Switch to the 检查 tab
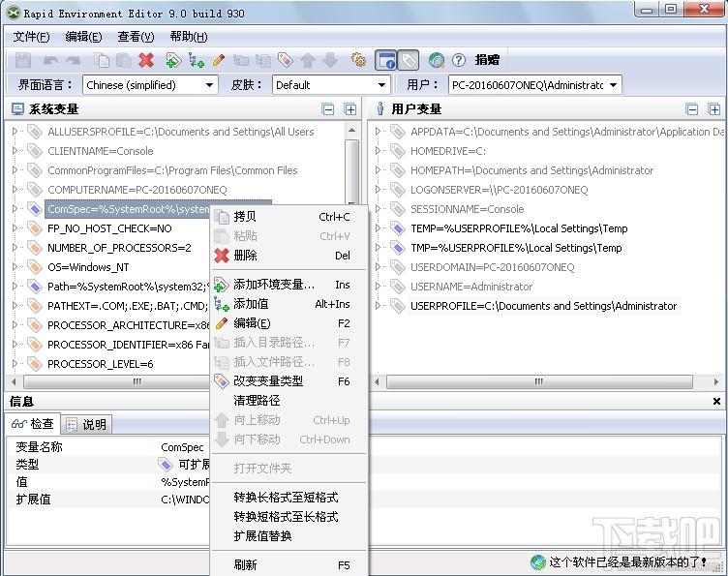728x576 pixels. 33,424
